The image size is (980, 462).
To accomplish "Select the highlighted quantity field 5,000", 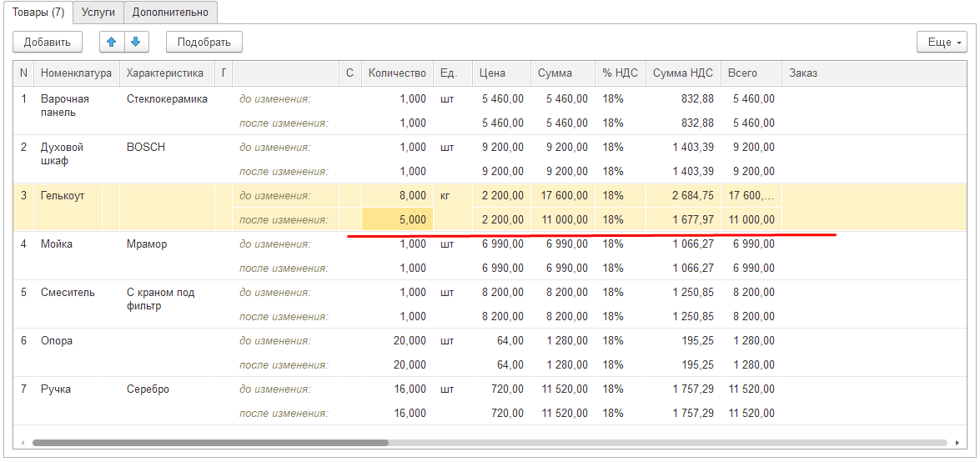I will coord(398,219).
